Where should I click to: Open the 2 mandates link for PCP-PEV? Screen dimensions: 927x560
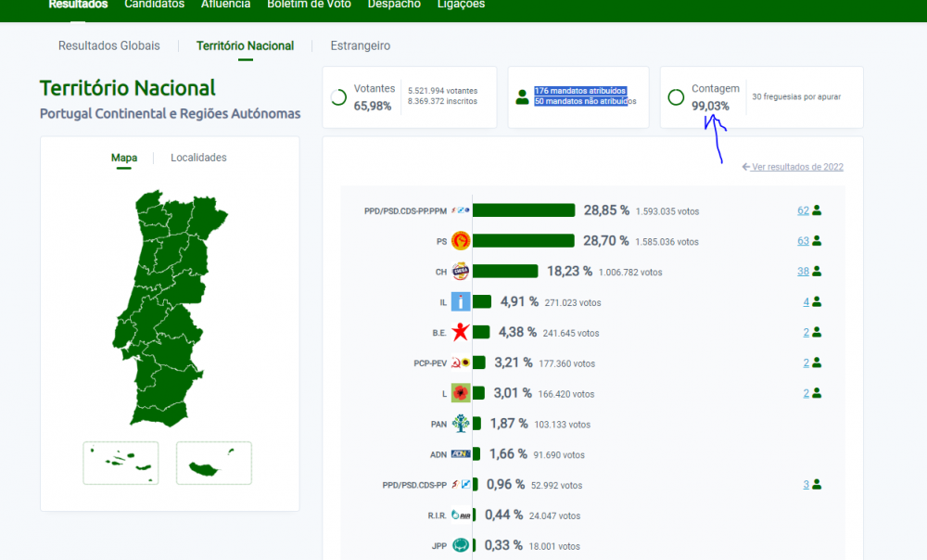pyautogui.click(x=806, y=363)
